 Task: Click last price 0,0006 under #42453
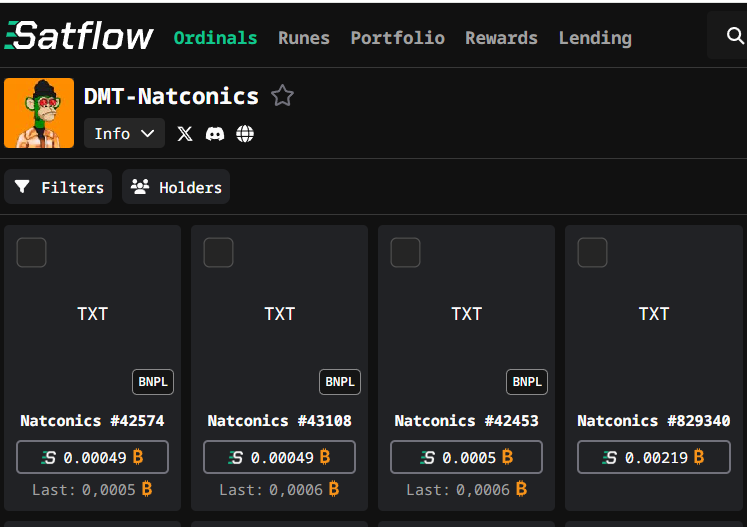coord(466,489)
